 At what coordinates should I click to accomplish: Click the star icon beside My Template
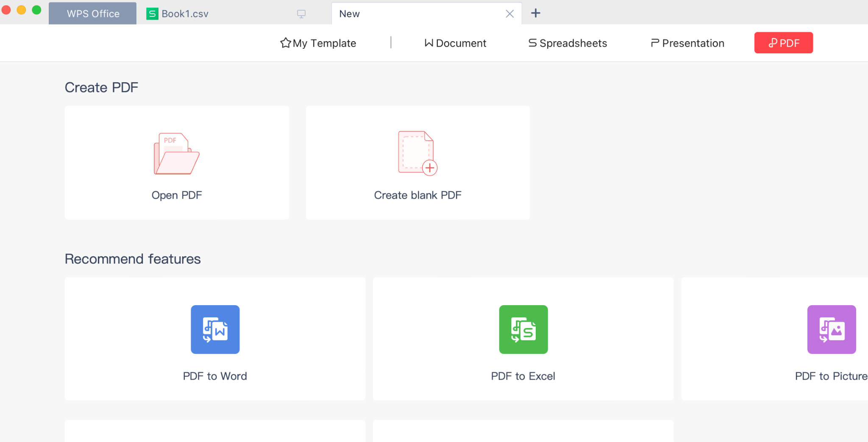286,43
